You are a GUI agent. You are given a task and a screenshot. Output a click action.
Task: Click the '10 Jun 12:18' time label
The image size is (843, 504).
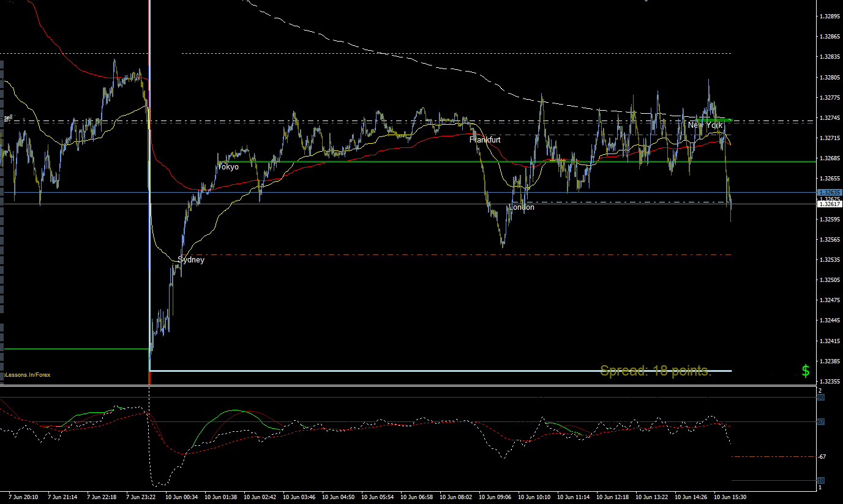[x=613, y=497]
